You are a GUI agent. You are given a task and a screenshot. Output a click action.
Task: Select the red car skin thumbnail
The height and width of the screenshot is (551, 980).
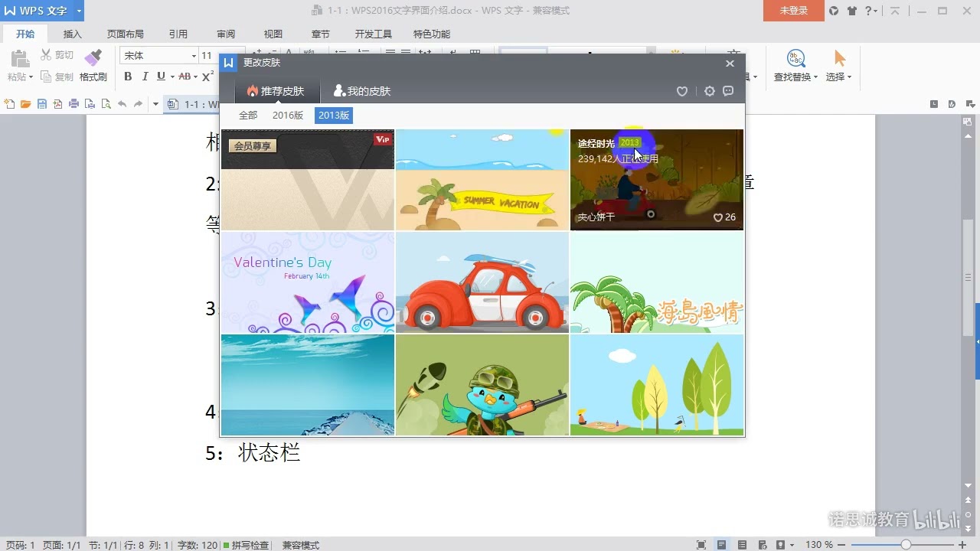coord(482,282)
